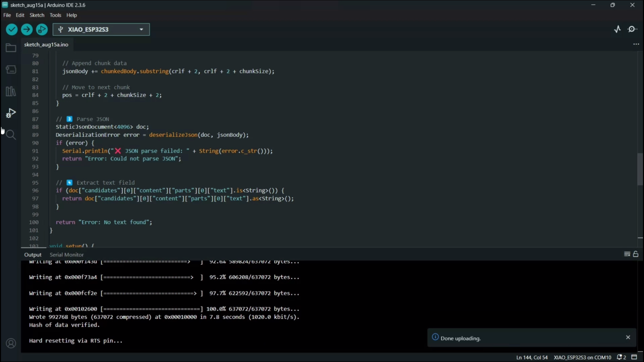Viewport: 644px width, 362px height.
Task: Click the Verify sketch checkmark button
Action: (x=12, y=29)
